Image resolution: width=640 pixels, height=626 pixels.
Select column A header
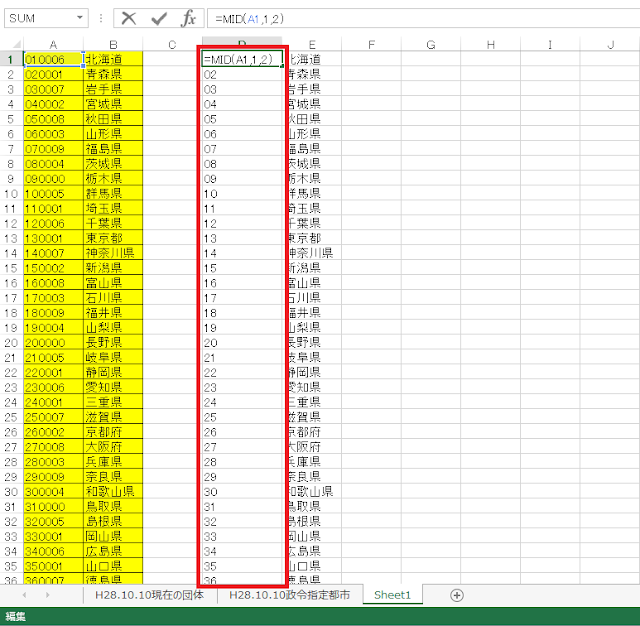52,44
